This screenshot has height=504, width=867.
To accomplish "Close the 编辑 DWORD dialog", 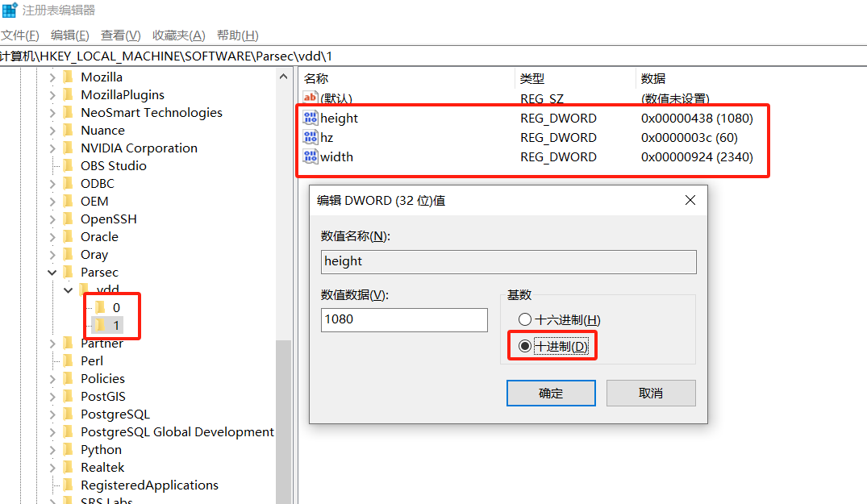I will pyautogui.click(x=690, y=200).
